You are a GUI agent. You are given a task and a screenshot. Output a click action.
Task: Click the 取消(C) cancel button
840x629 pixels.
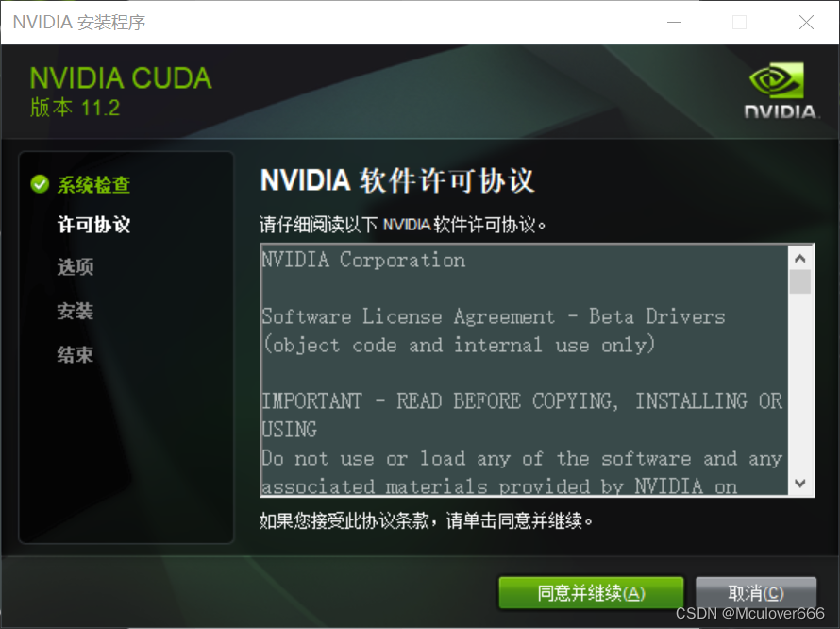(x=756, y=592)
